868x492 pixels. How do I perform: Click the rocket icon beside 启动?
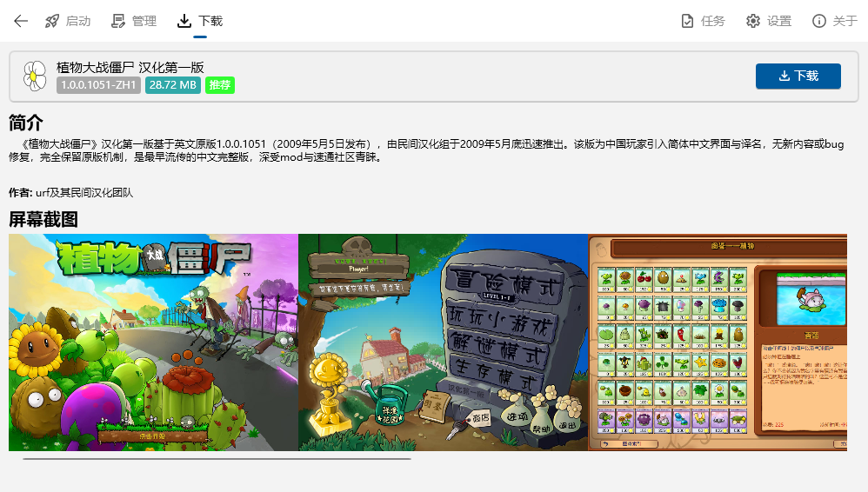(x=52, y=21)
